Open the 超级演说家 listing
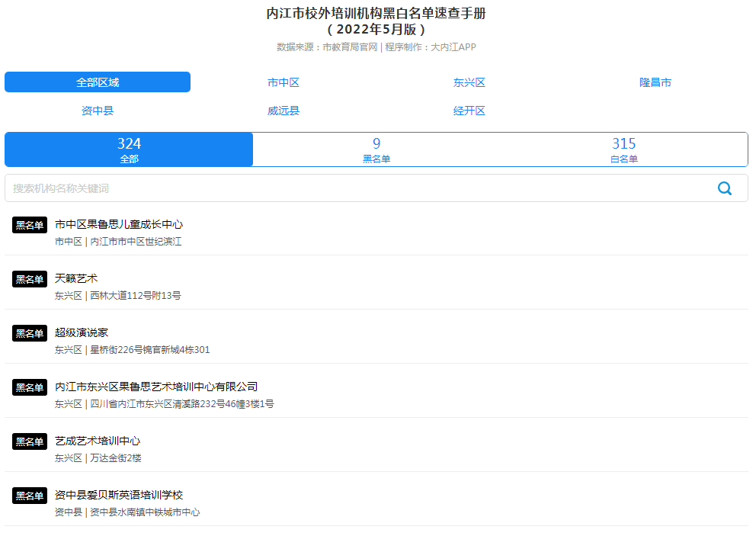The image size is (756, 536). (84, 332)
